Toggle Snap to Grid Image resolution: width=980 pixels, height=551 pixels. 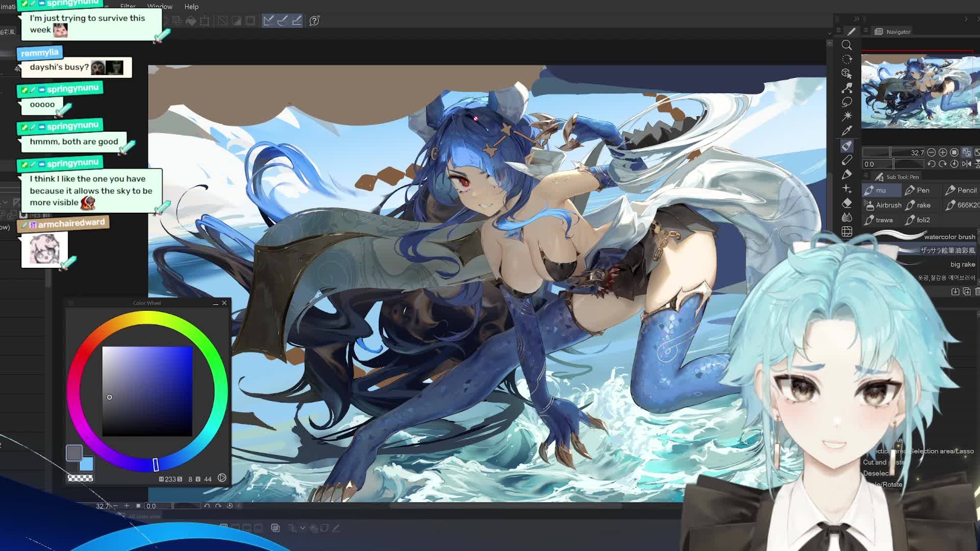297,20
